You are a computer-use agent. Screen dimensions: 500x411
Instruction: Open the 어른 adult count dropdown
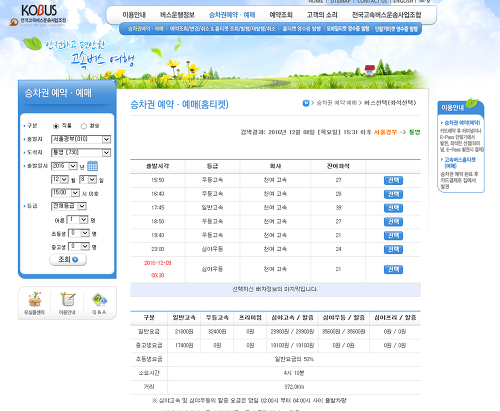(x=77, y=220)
